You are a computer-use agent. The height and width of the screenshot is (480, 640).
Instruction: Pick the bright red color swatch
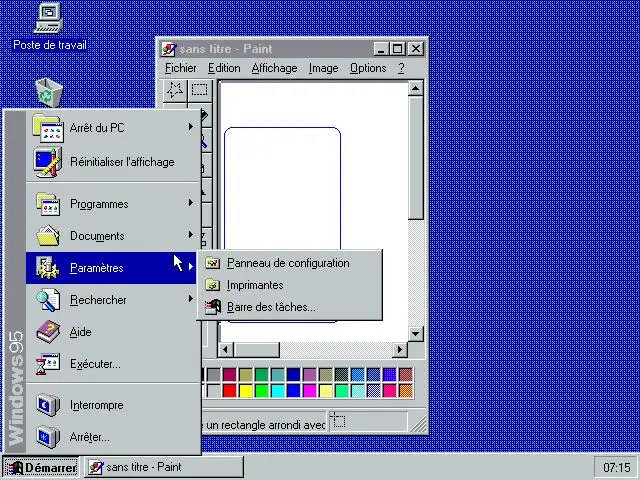(229, 391)
